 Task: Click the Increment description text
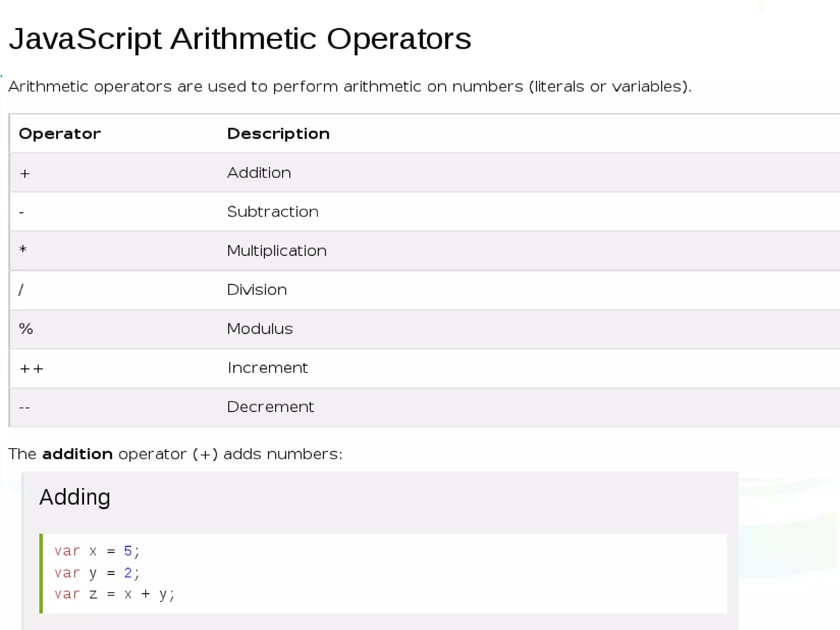coord(267,367)
